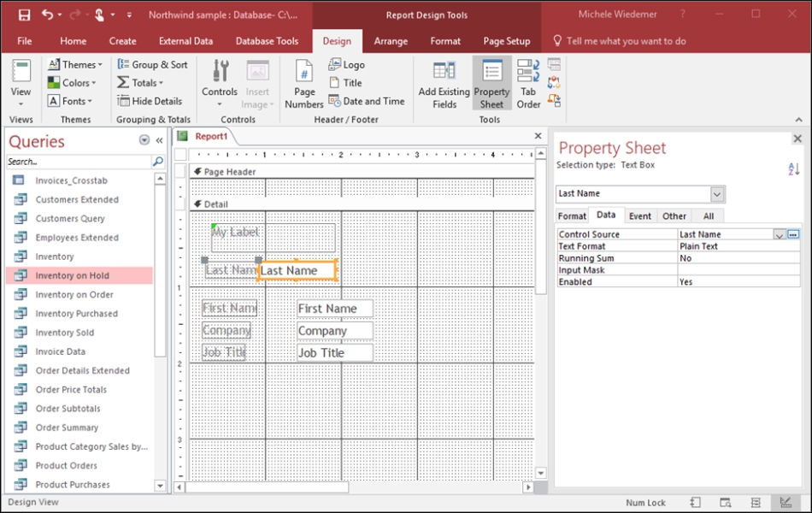
Task: Open the Queries navigation pane menu arrow
Action: point(144,140)
